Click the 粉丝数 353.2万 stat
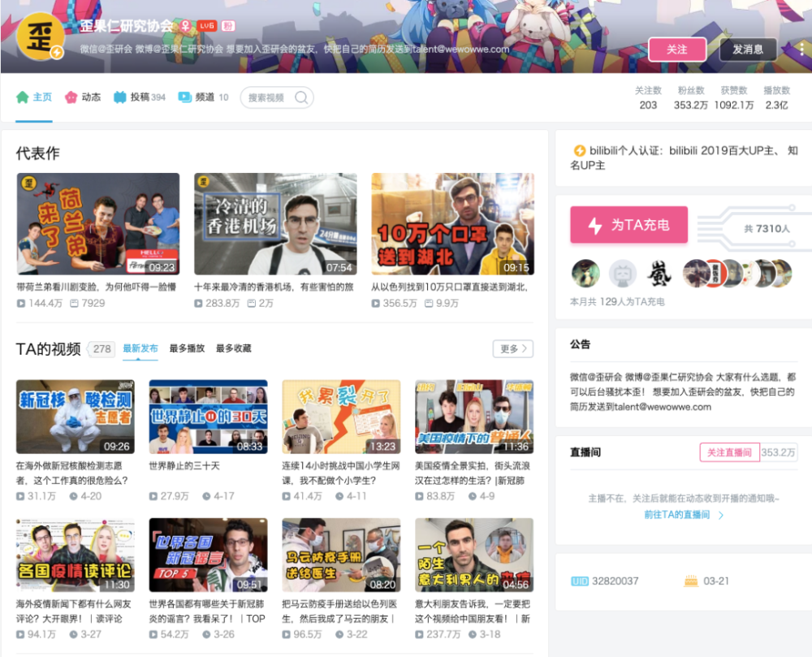 click(x=691, y=97)
